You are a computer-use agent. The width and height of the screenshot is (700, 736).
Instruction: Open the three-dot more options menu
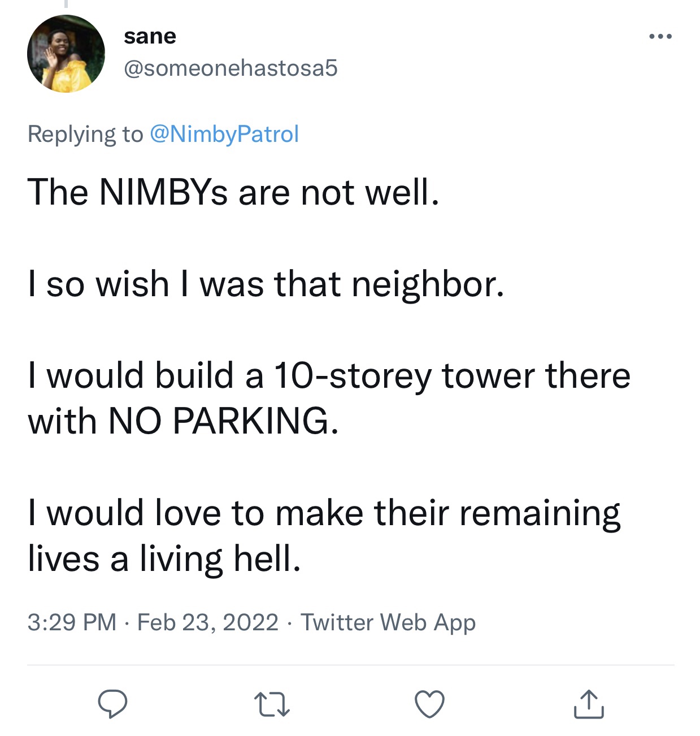(x=660, y=37)
